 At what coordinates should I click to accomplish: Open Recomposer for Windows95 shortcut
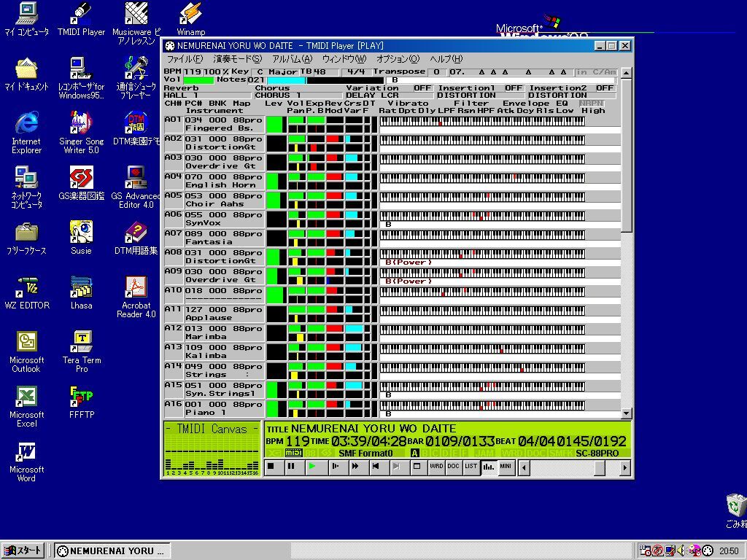81,78
